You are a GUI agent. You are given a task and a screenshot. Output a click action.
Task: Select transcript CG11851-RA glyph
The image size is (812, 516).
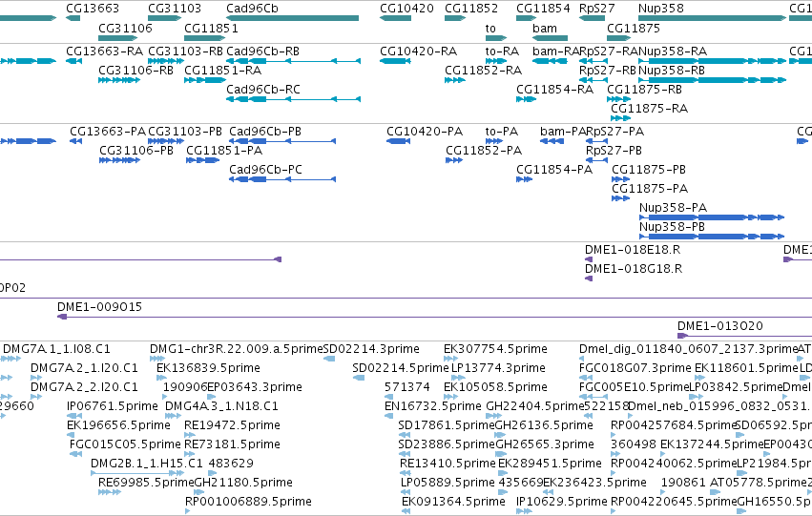coord(205,80)
